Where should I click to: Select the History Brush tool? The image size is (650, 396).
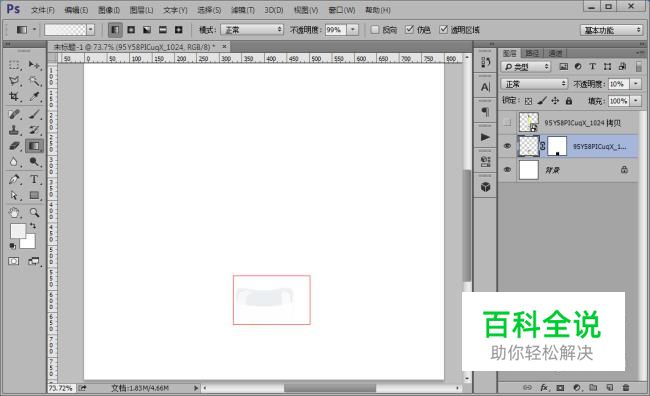[x=34, y=130]
